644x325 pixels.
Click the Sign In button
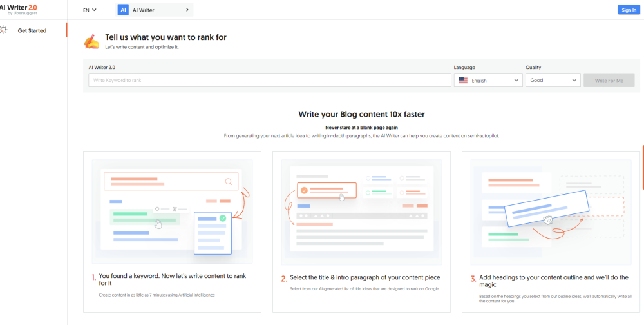coord(629,10)
